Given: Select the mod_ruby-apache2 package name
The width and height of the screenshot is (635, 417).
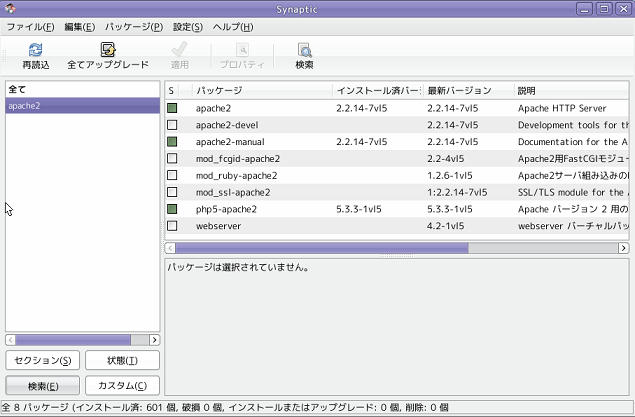Looking at the screenshot, I should [x=237, y=176].
